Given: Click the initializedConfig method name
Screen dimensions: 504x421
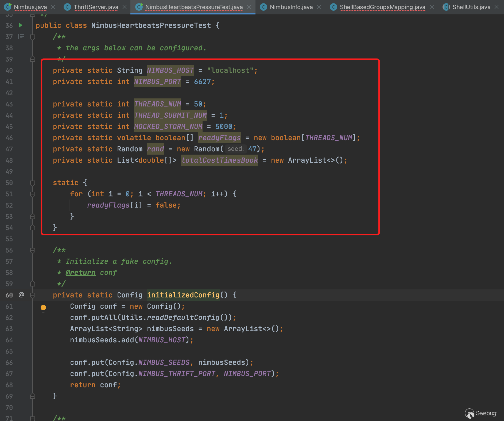Looking at the screenshot, I should click(183, 295).
